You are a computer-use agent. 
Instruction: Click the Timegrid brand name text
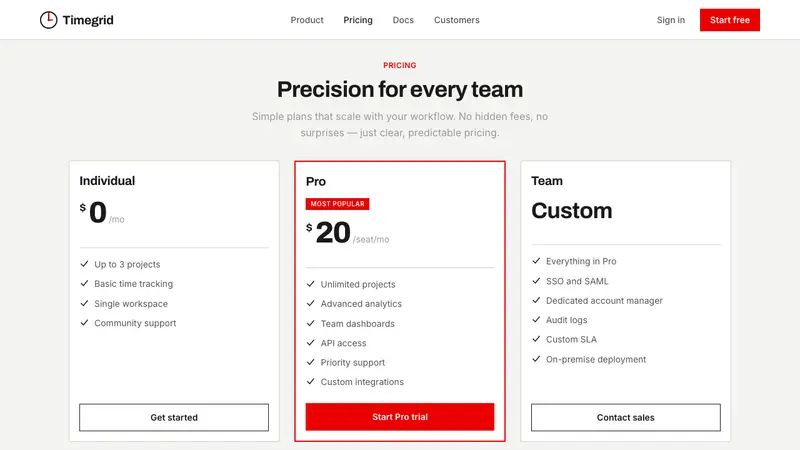tap(88, 20)
